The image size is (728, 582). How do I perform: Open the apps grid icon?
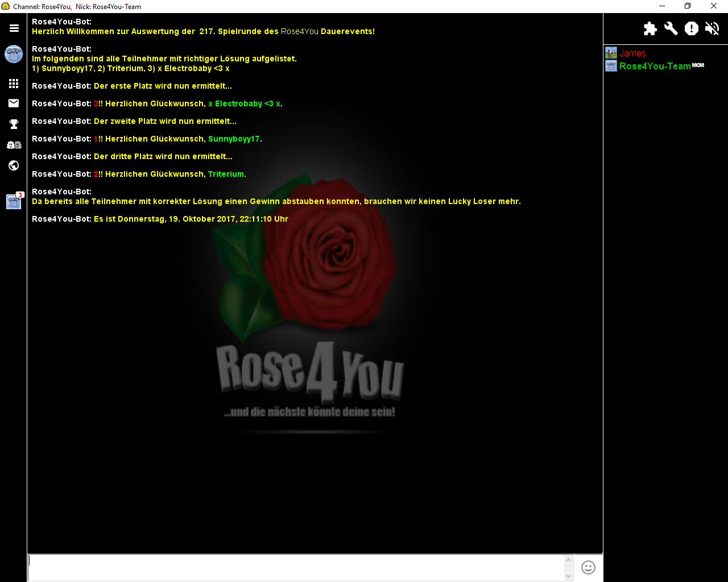pyautogui.click(x=14, y=84)
